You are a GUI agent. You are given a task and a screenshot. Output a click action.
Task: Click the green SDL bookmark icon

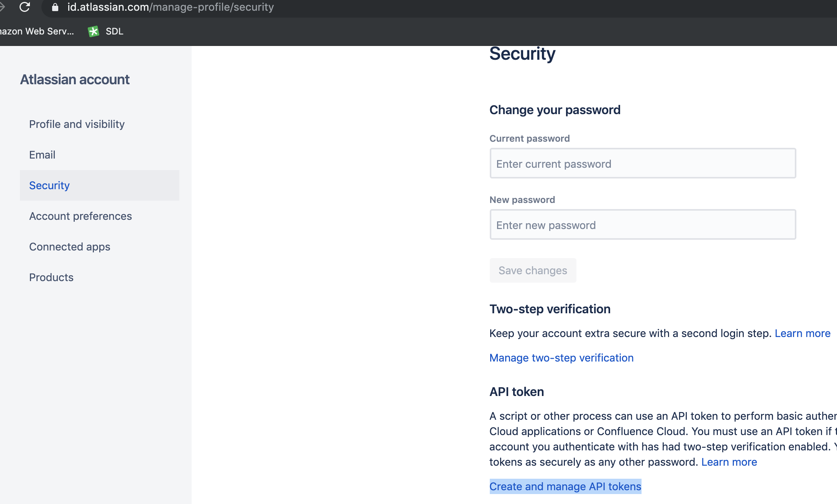[x=93, y=31]
